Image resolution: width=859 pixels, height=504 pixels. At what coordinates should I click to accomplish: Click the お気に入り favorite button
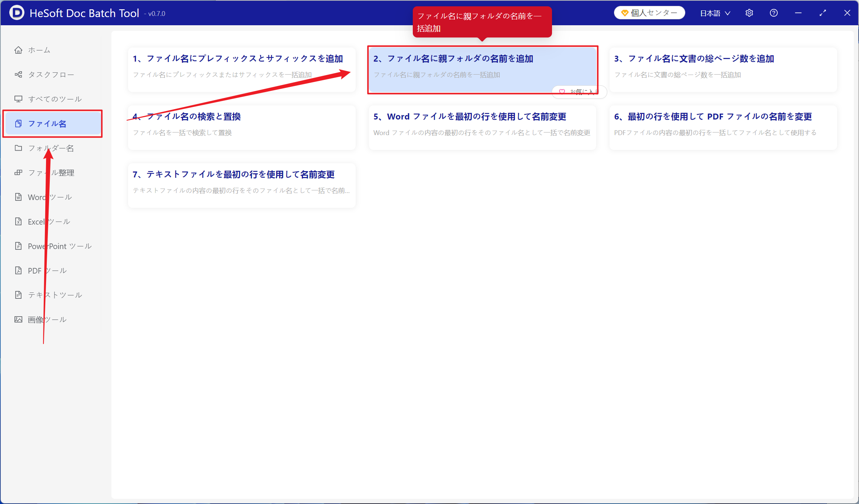[x=579, y=92]
